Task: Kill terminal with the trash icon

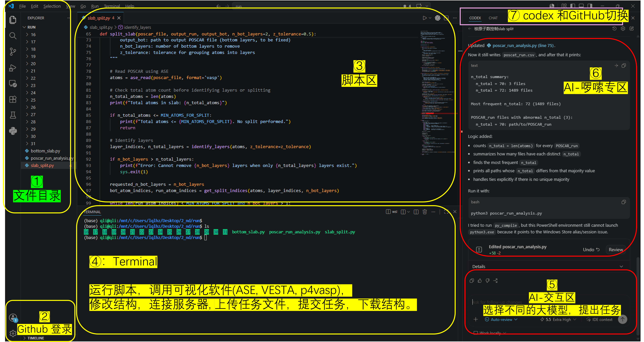Action: click(x=424, y=212)
